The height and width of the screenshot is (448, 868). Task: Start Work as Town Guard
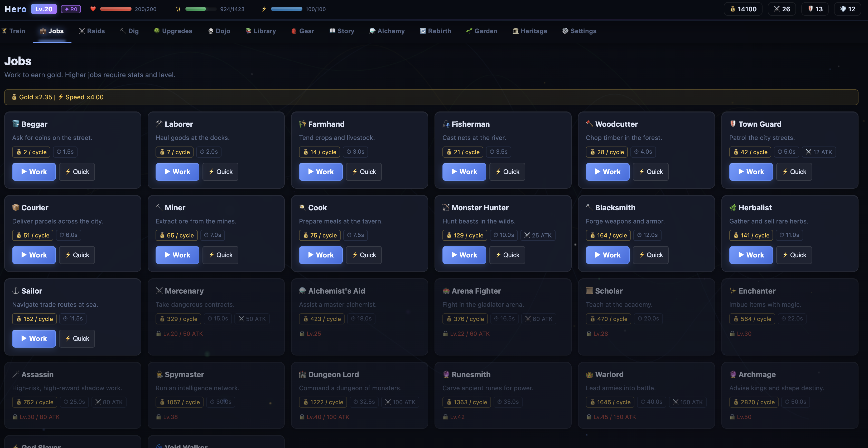pyautogui.click(x=751, y=172)
